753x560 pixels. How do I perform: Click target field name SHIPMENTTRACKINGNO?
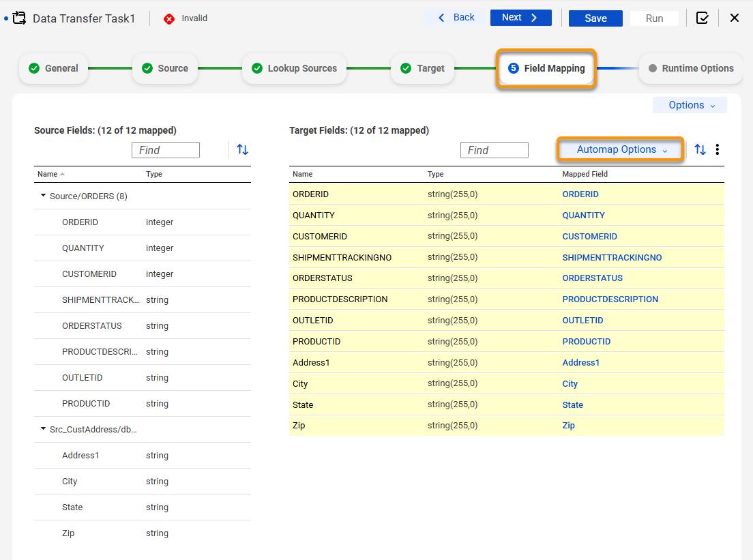coord(342,257)
